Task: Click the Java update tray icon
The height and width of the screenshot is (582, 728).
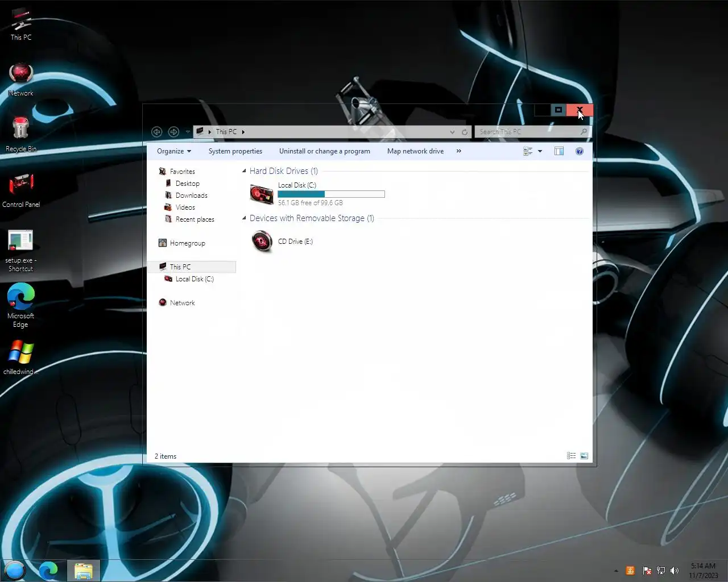Action: (630, 571)
